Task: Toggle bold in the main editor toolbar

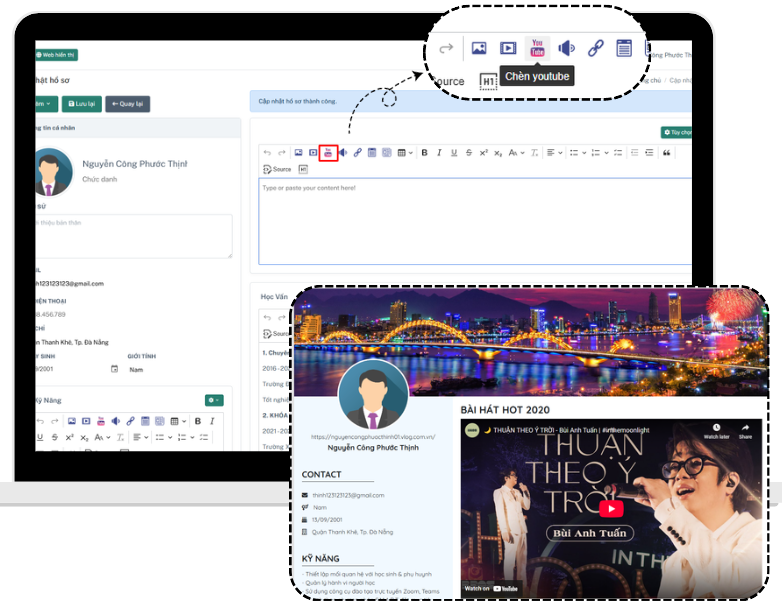Action: tap(424, 153)
